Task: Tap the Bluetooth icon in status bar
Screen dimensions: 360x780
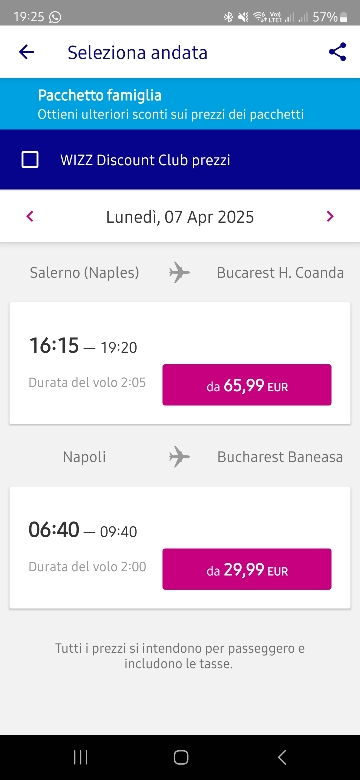Action: [x=228, y=17]
